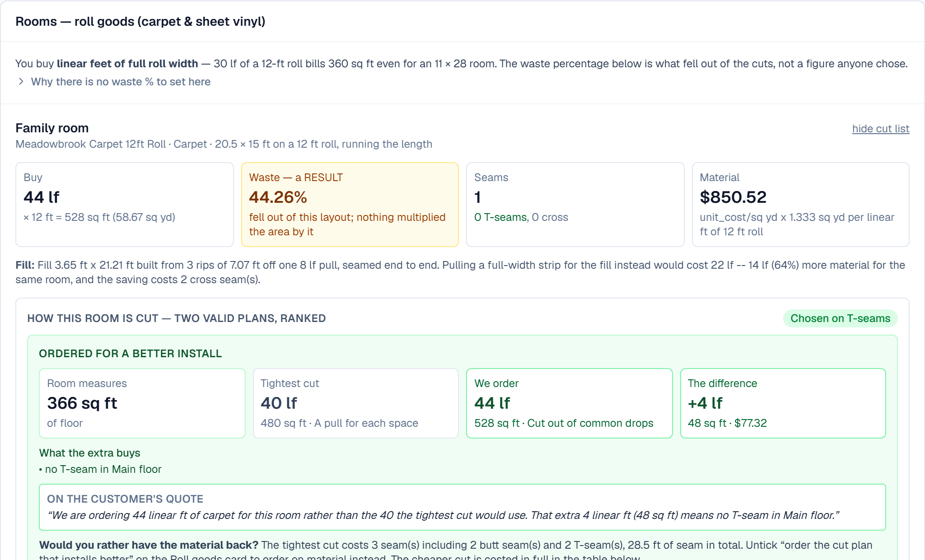Click the customer's quote text box
This screenshot has height=560, width=925.
pyautogui.click(x=462, y=507)
